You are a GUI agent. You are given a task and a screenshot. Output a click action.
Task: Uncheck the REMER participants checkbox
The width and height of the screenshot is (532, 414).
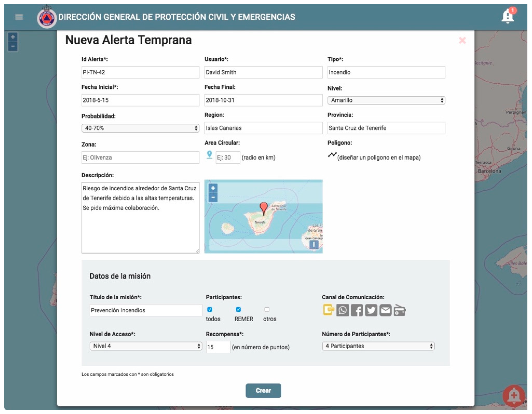238,309
